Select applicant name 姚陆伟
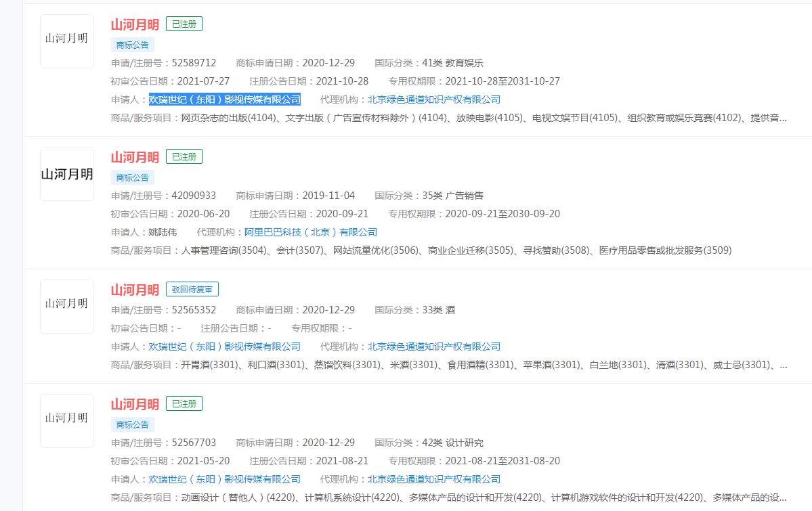This screenshot has height=511, width=812. 163,232
